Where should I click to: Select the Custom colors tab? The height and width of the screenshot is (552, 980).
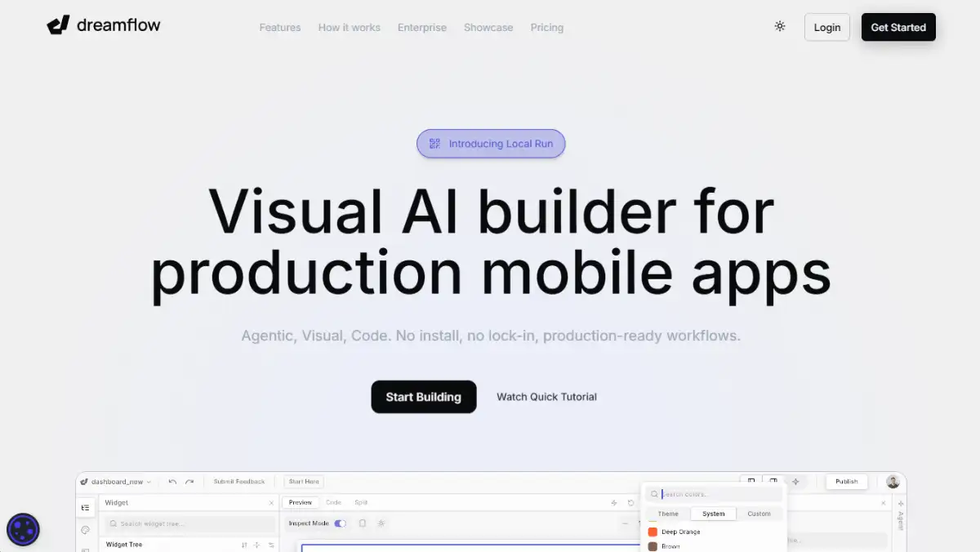[x=759, y=514]
